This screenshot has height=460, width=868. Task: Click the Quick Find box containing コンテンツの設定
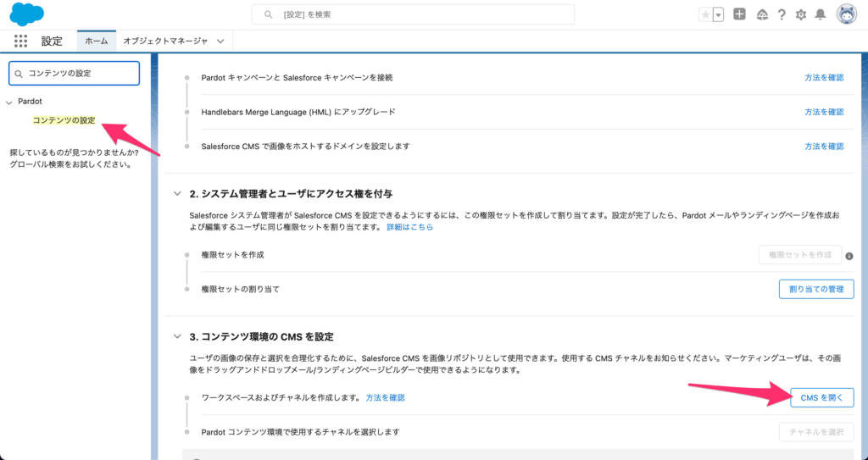[x=75, y=73]
